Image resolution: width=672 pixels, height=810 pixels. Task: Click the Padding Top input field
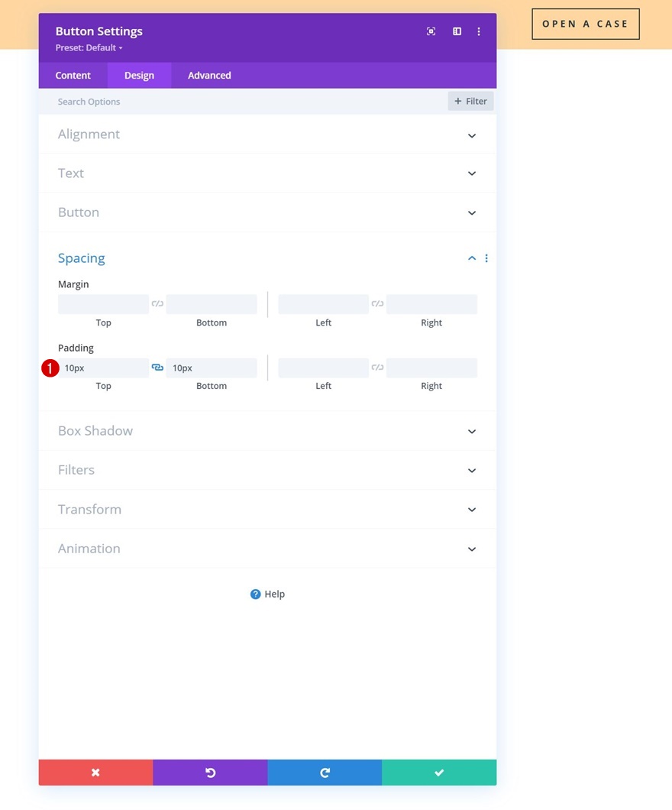tap(104, 368)
